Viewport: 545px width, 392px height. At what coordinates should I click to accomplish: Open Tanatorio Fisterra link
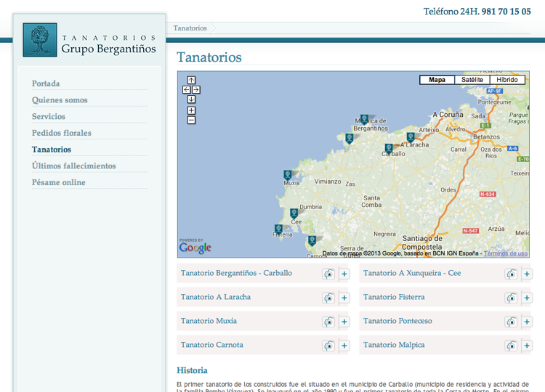[x=394, y=297]
